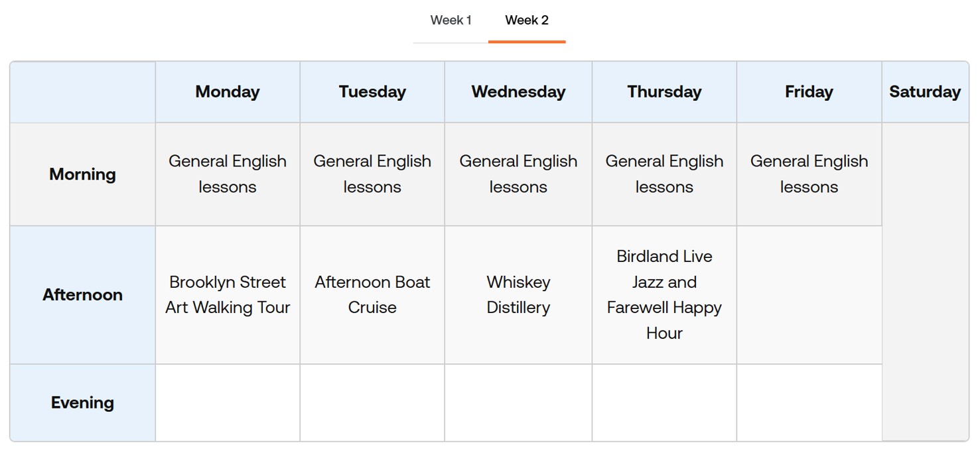Select the Week 2 tab
The height and width of the screenshot is (451, 980).
[x=527, y=21]
